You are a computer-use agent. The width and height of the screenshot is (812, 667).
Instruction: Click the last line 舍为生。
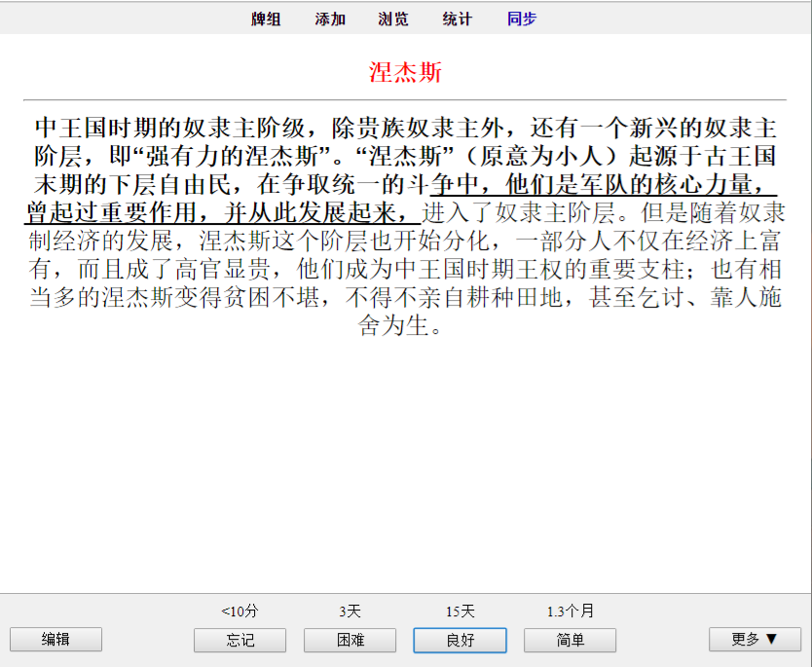pyautogui.click(x=400, y=326)
